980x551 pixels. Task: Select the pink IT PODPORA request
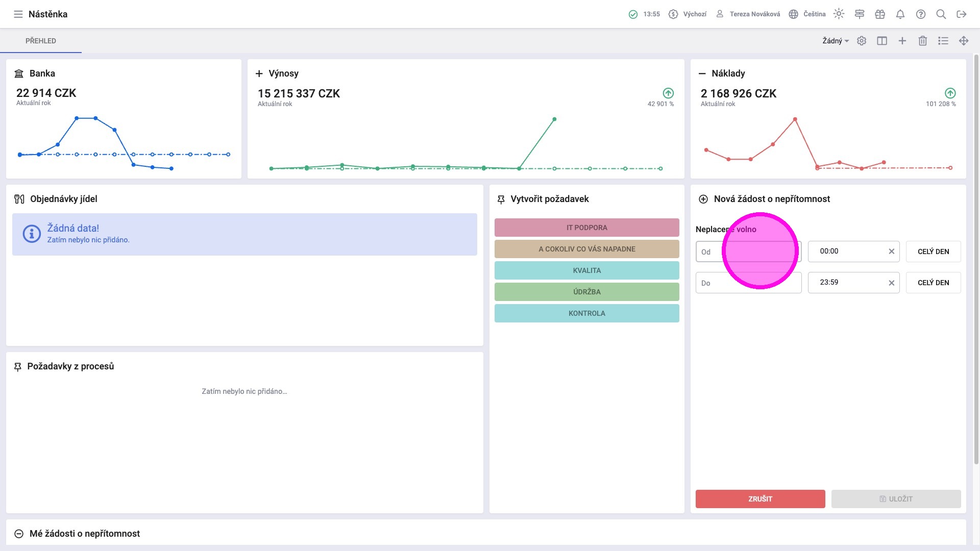tap(586, 228)
